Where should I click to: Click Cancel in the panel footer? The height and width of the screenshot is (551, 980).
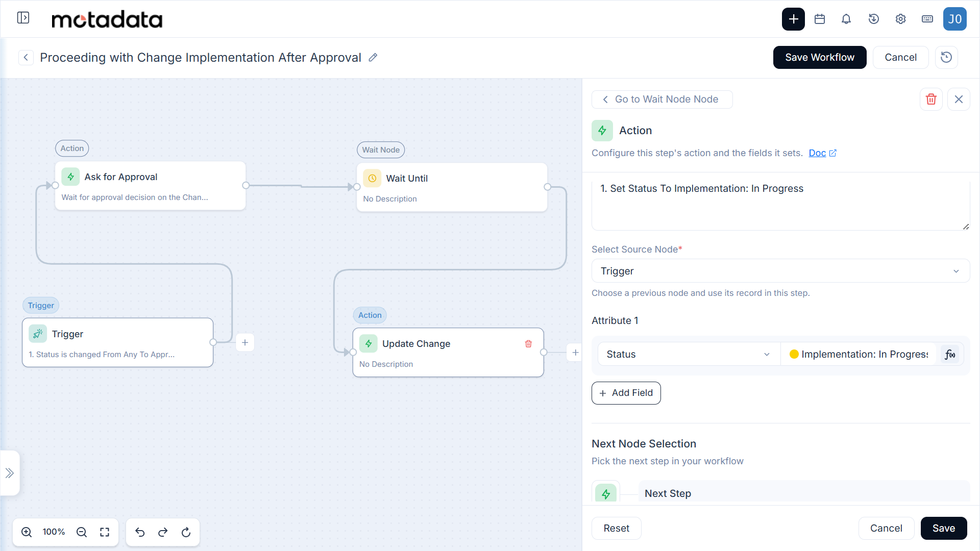point(886,528)
